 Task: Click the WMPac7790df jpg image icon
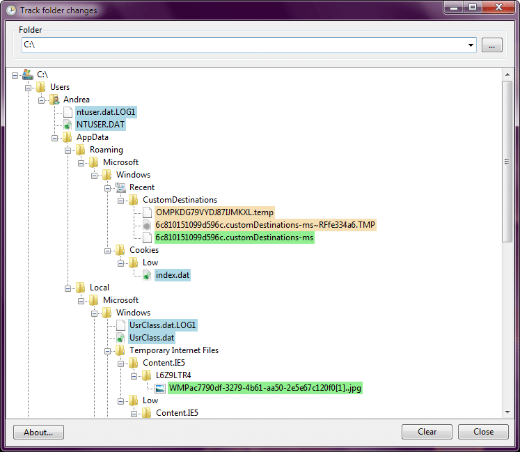[x=160, y=388]
